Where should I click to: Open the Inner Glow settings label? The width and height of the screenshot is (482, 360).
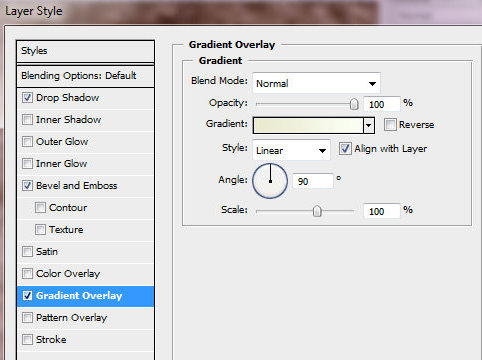click(62, 164)
